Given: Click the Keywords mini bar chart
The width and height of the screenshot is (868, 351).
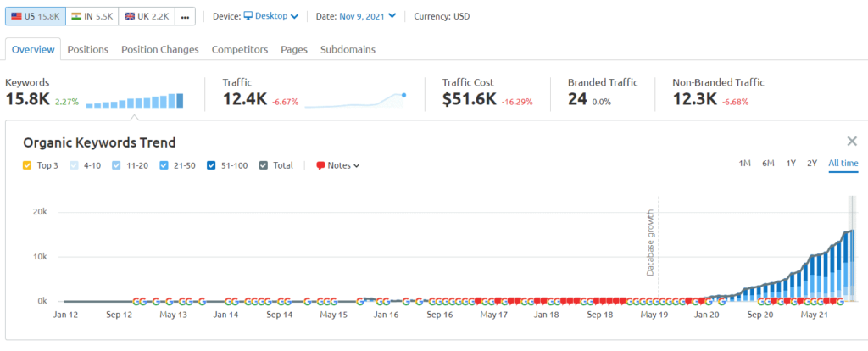Looking at the screenshot, I should 135,101.
